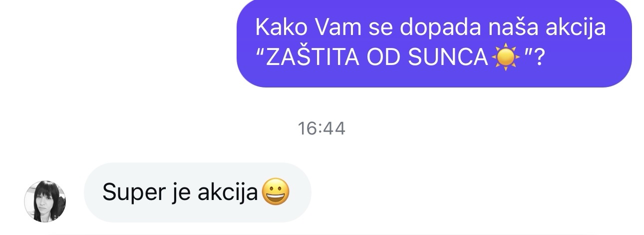
Task: Click the word "Kako" starting the sent message
Action: pos(278,27)
